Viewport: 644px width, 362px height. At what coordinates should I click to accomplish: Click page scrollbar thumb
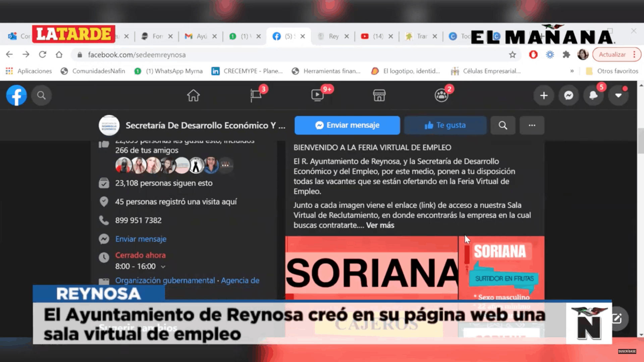[x=641, y=140]
